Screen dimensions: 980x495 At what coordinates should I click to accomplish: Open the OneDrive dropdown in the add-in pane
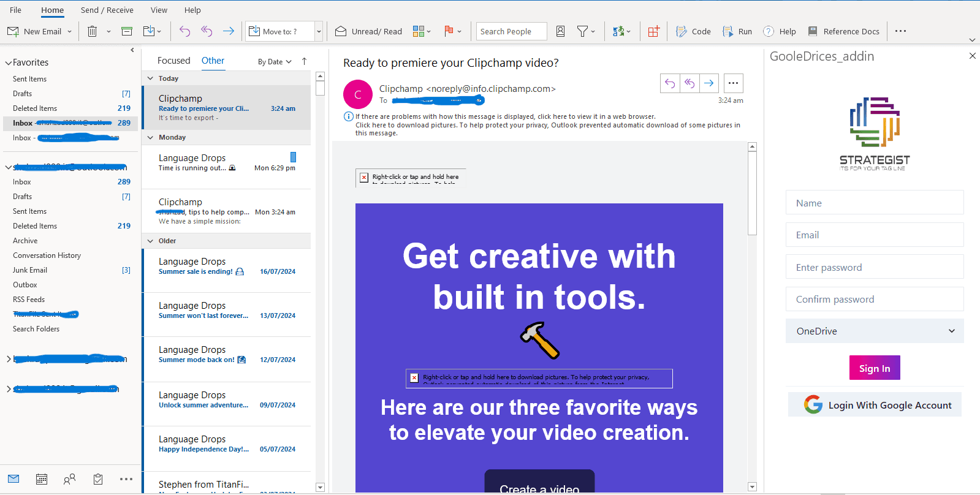(875, 331)
